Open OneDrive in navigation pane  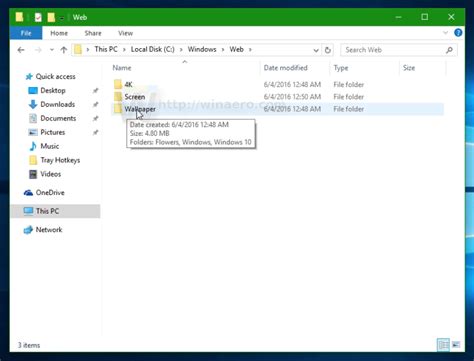click(50, 193)
